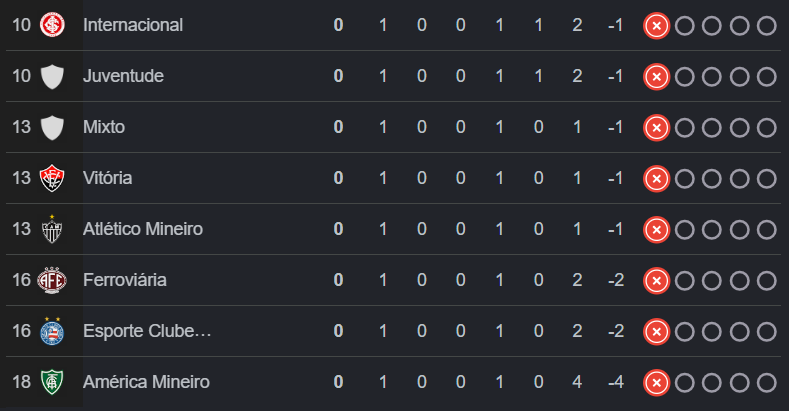
Task: Select the Mixto team name
Action: [x=104, y=127]
